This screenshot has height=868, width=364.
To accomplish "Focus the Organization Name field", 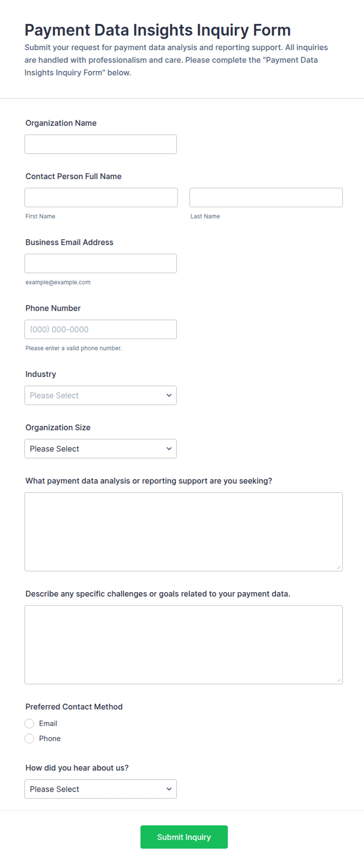I will click(x=101, y=144).
